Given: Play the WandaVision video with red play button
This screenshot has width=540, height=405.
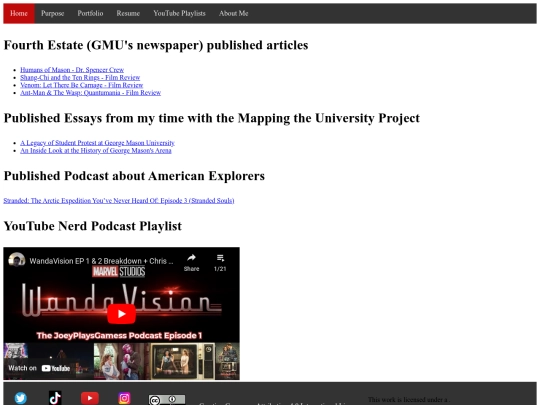Looking at the screenshot, I should pos(122,314).
